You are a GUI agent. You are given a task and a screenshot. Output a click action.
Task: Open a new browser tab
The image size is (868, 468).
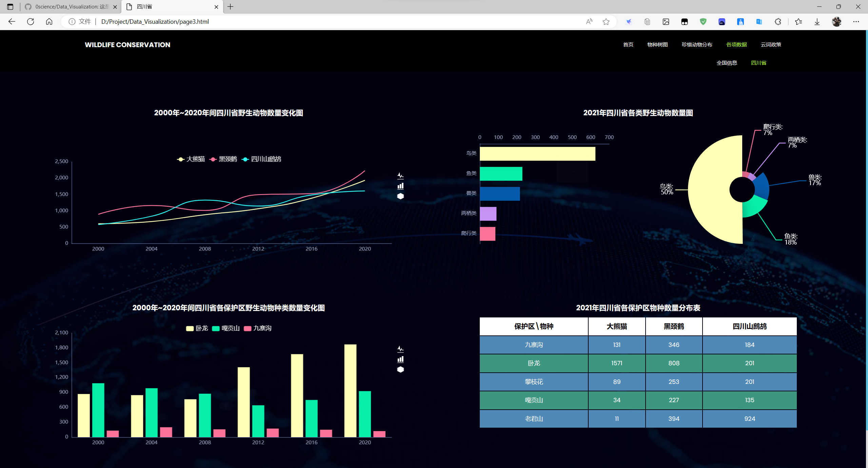(x=231, y=7)
